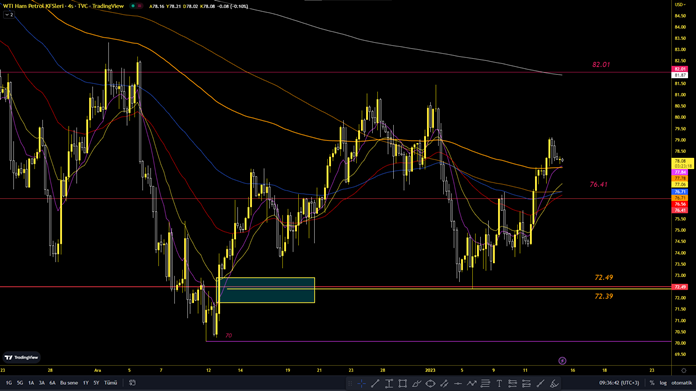Select the parallel channel tool
This screenshot has width=696, height=391.
(444, 383)
